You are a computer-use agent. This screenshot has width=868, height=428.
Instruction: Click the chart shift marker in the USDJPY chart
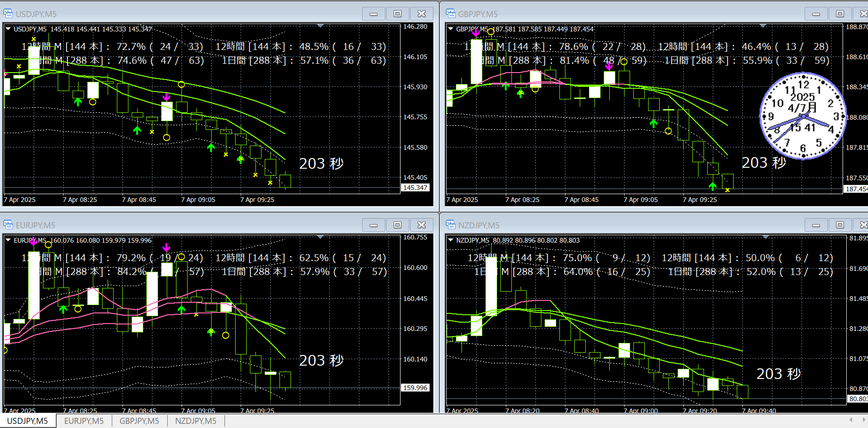(320, 26)
